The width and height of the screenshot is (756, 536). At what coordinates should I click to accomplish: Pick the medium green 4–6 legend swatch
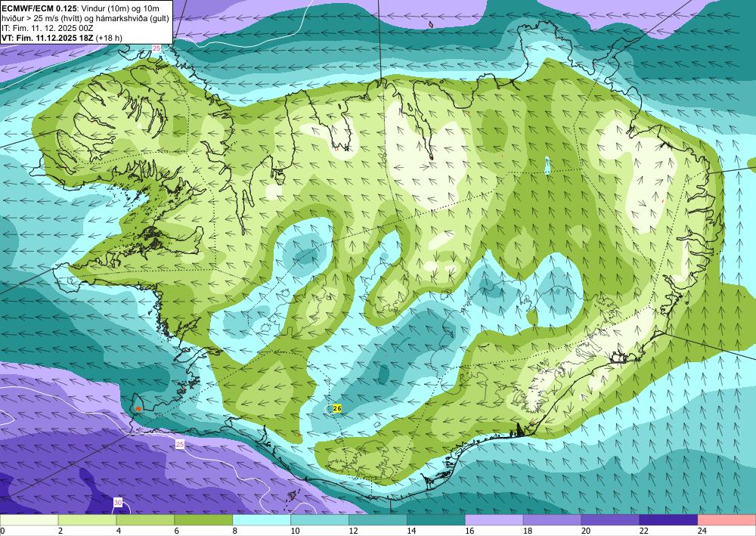pos(145,520)
